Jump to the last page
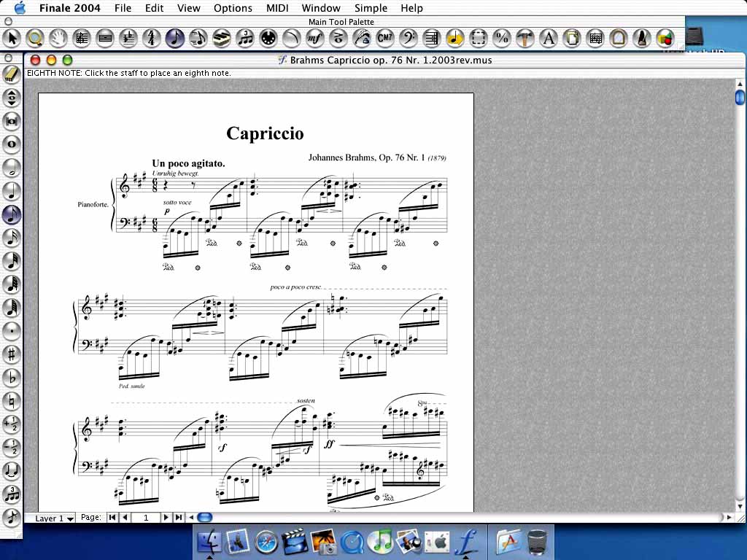The height and width of the screenshot is (560, 747). coord(179,517)
